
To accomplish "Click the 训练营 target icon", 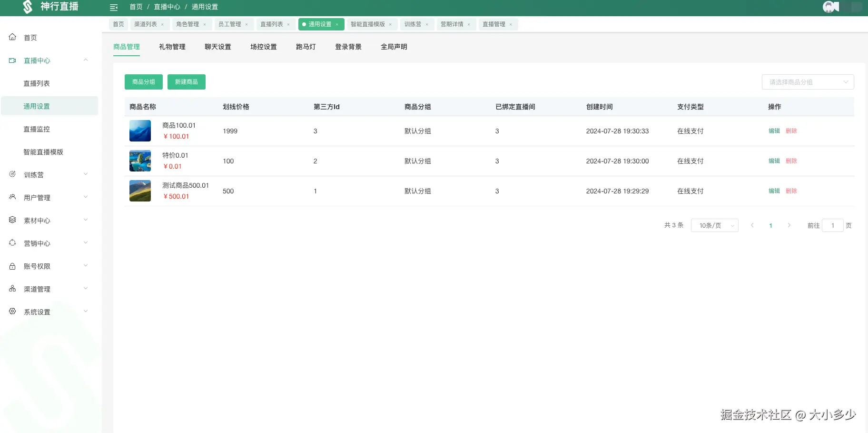I will [12, 174].
